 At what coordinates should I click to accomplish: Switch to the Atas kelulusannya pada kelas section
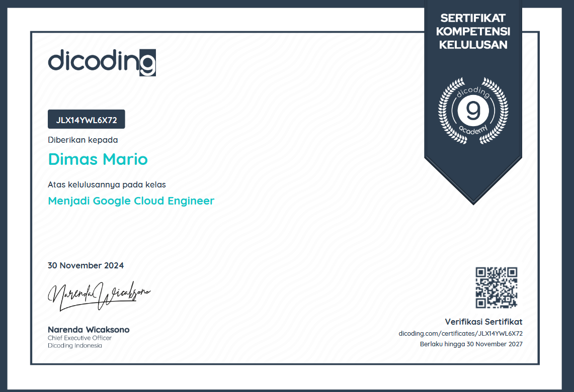coord(106,184)
